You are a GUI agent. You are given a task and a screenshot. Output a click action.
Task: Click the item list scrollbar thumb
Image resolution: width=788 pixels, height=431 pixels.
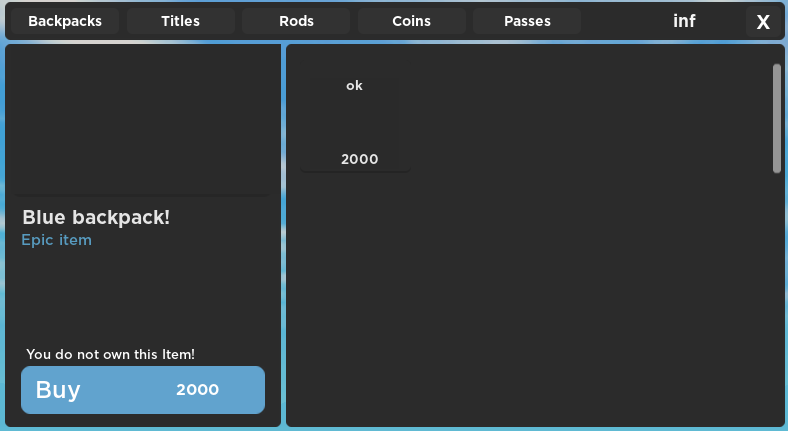777,118
